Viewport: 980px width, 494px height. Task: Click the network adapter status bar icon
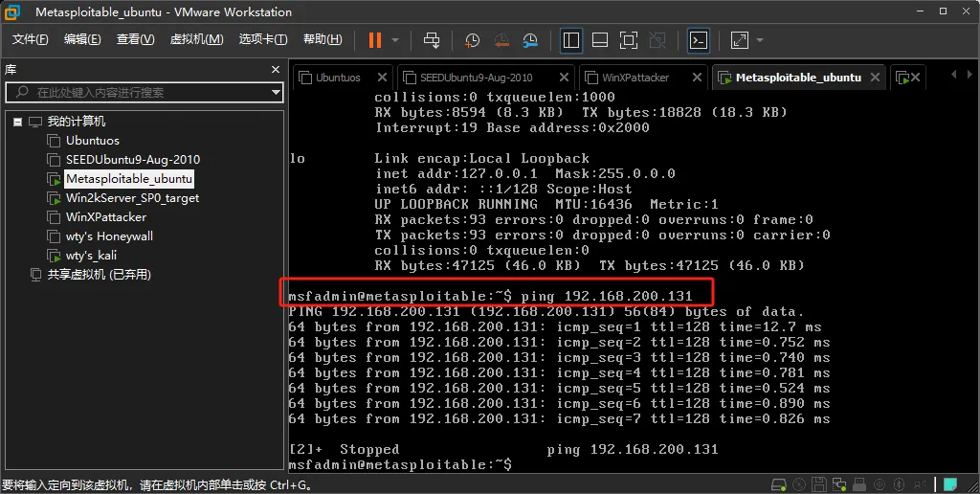(x=839, y=484)
